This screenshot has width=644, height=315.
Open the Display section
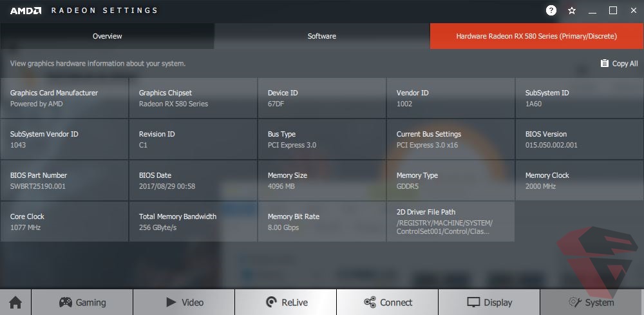(x=489, y=302)
